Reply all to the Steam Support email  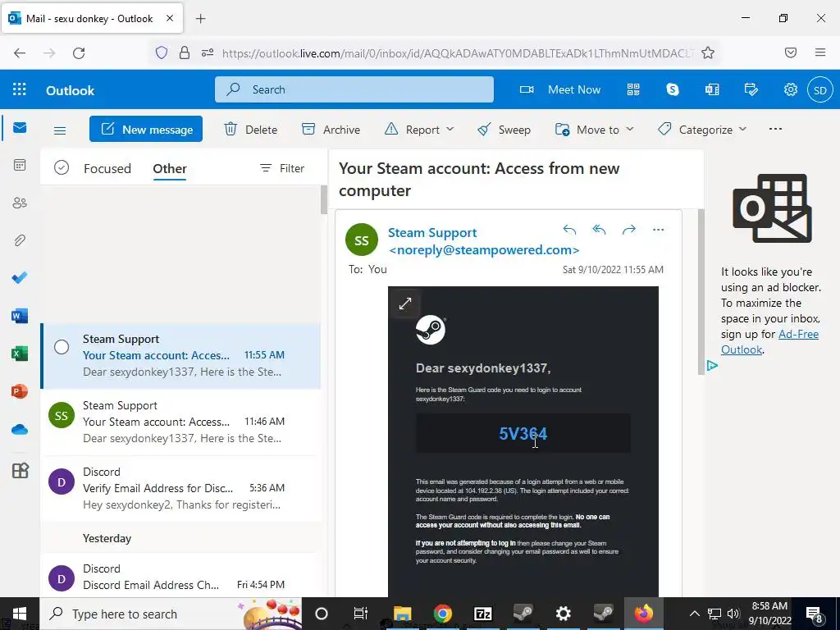click(599, 230)
